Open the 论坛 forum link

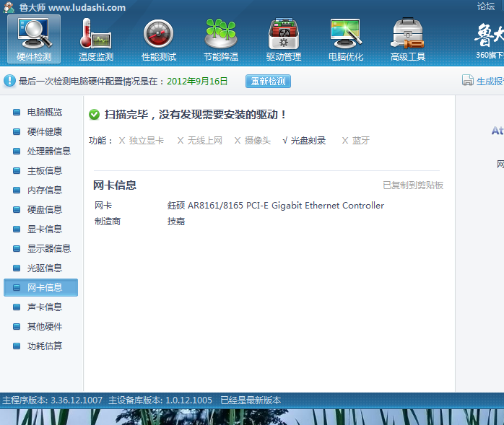(486, 6)
